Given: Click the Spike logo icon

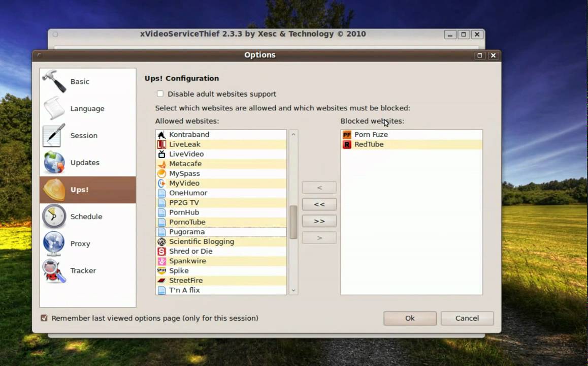Looking at the screenshot, I should [x=161, y=270].
